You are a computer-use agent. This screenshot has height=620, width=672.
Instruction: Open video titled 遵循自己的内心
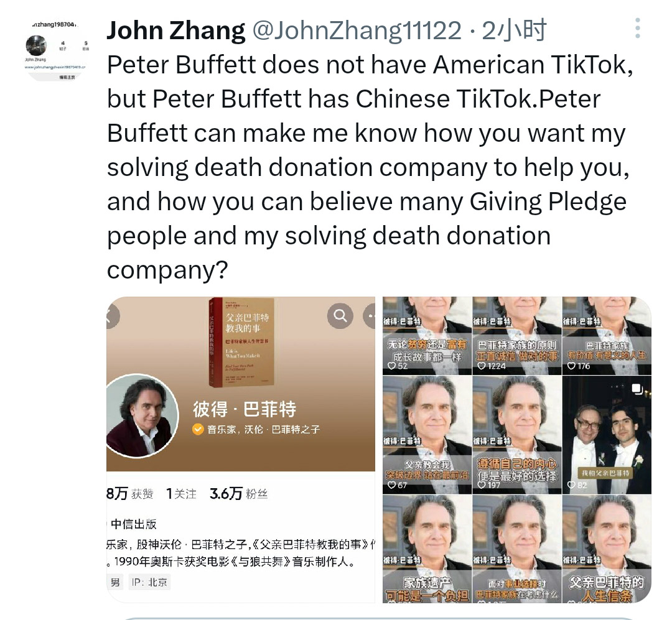click(517, 435)
